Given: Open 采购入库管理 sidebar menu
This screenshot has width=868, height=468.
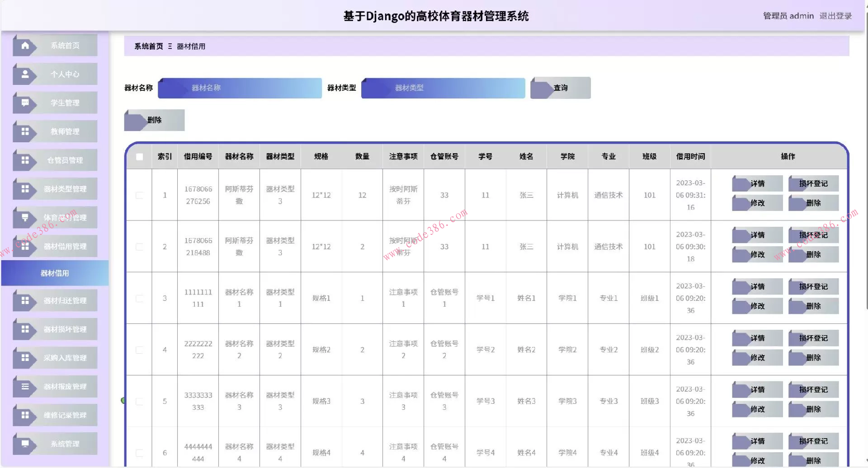Looking at the screenshot, I should click(x=55, y=358).
